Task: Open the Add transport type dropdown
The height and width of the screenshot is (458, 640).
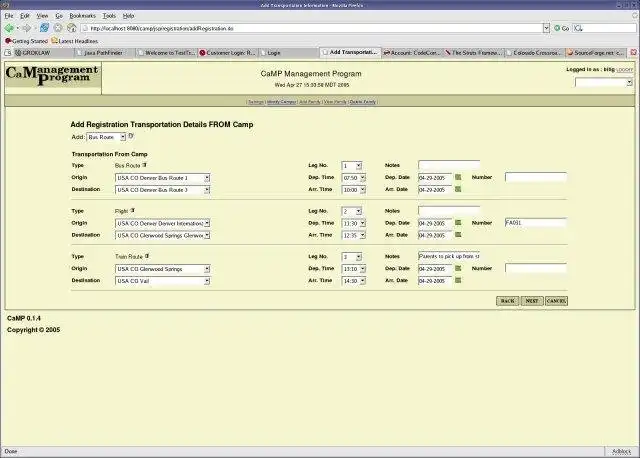Action: [106, 137]
